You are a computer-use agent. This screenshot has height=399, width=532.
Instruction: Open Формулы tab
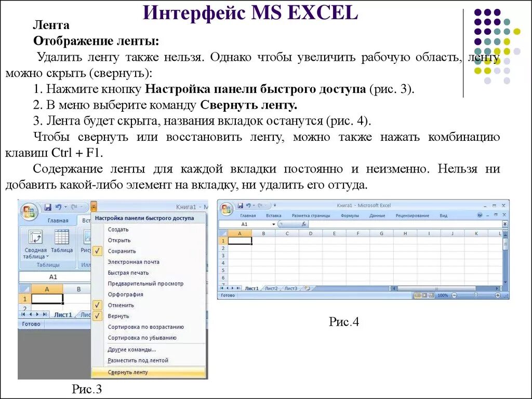[350, 216]
